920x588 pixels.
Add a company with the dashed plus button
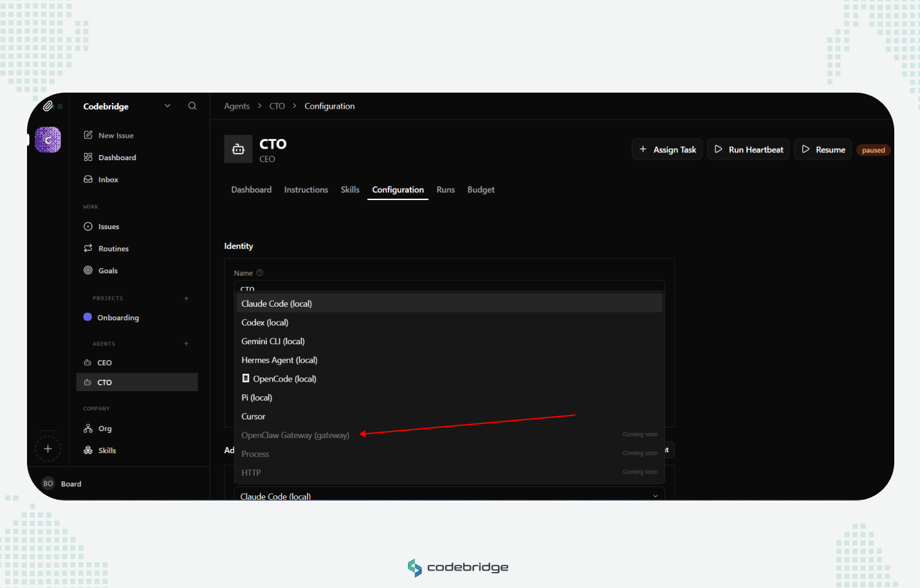[x=48, y=448]
